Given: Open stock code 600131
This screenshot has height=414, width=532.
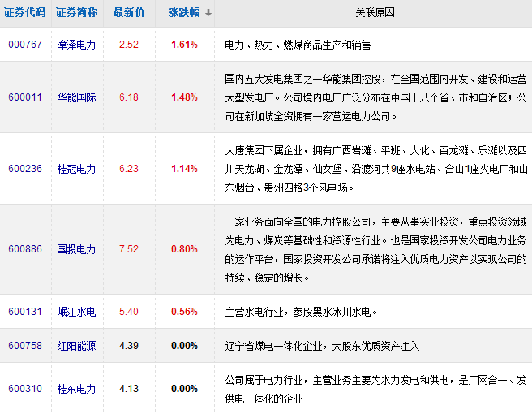Looking at the screenshot, I should (25, 312).
